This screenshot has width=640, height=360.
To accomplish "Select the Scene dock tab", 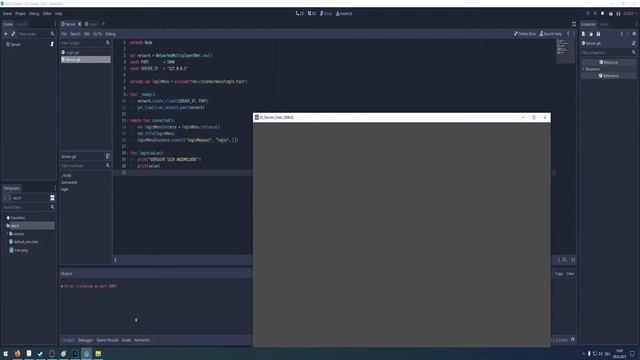I will [x=8, y=24].
